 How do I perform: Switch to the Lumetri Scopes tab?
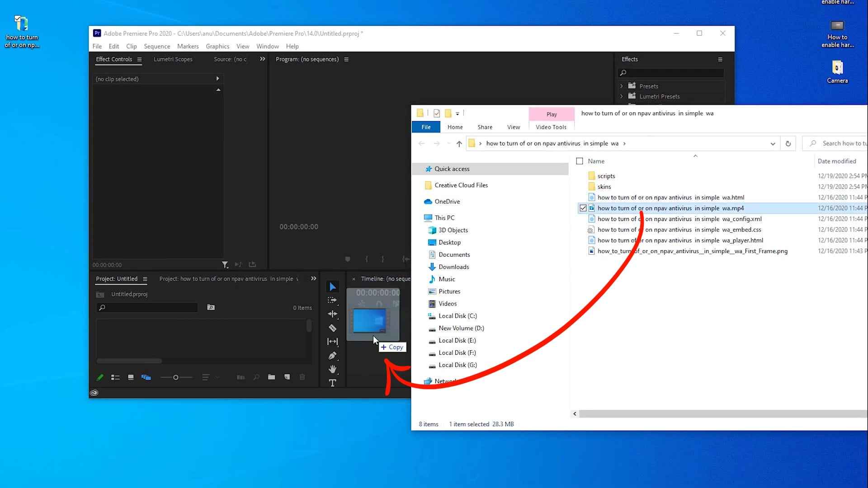(173, 59)
